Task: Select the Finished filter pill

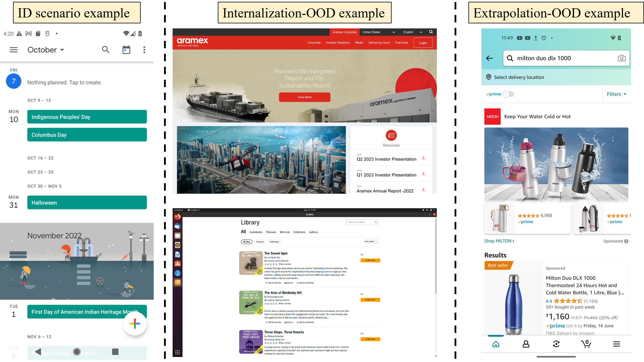Action: (x=260, y=242)
